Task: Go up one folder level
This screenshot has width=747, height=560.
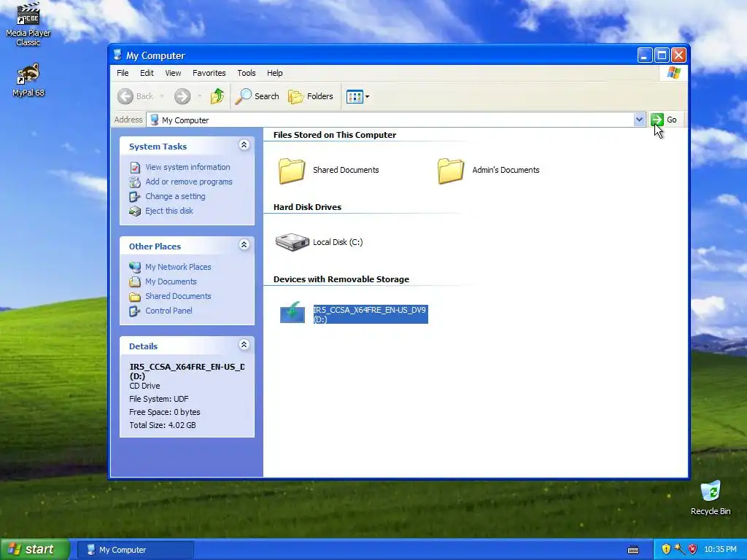Action: 217,96
